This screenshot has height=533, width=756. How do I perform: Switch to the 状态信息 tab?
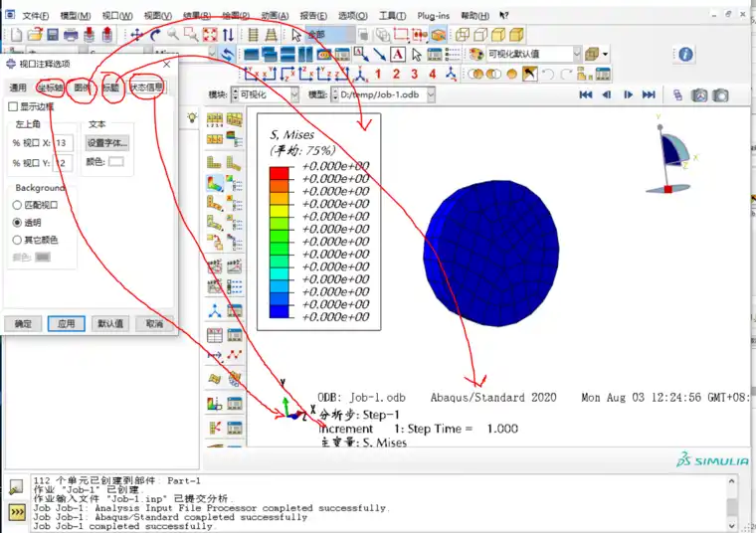click(x=146, y=88)
